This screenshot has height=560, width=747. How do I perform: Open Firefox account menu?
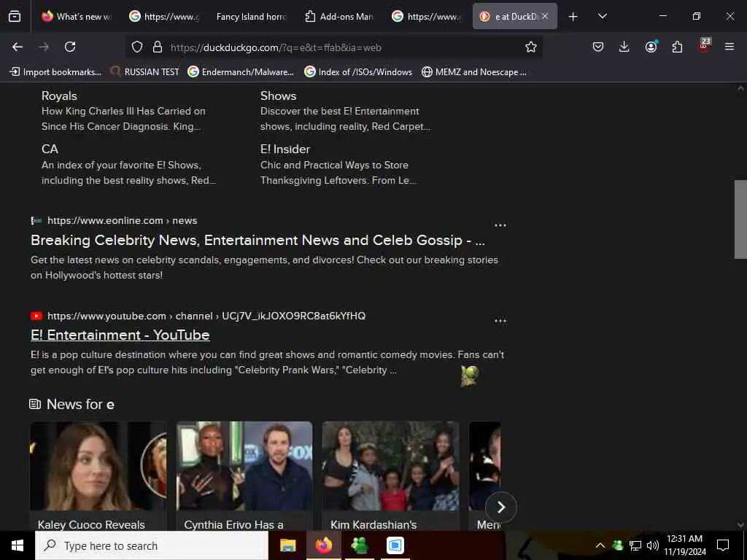point(651,47)
